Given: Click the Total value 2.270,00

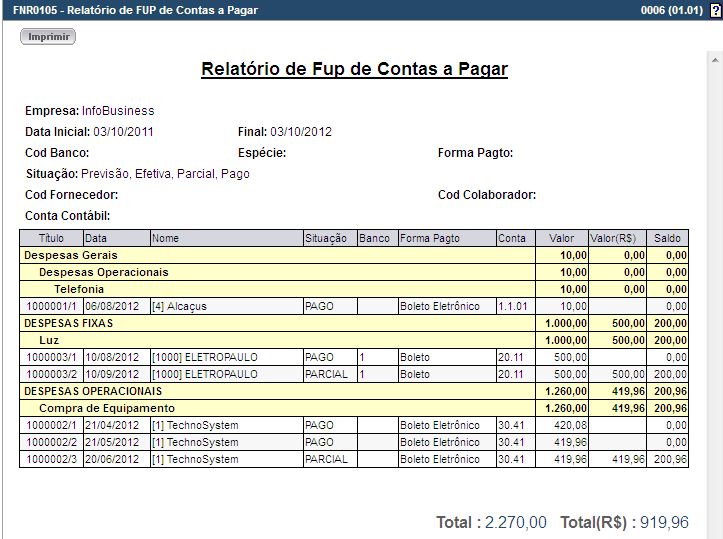Looking at the screenshot, I should (x=515, y=522).
